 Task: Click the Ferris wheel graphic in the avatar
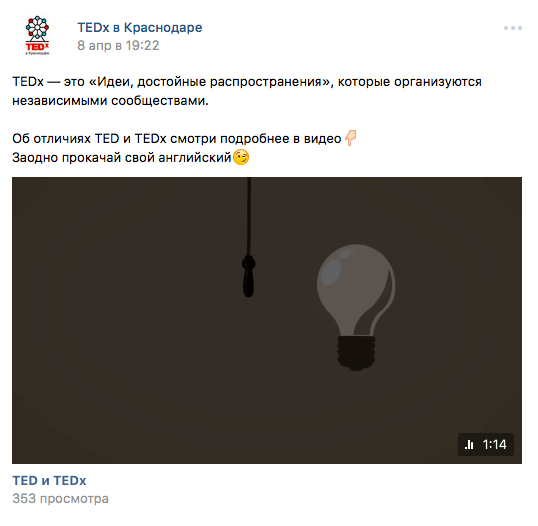pos(37,28)
